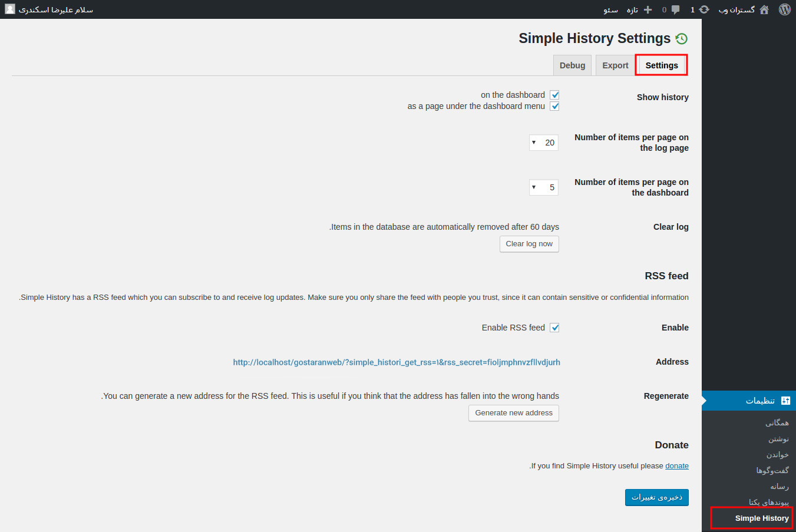Click 'Show history' label
Viewport: 796px width, 532px height.
(662, 97)
